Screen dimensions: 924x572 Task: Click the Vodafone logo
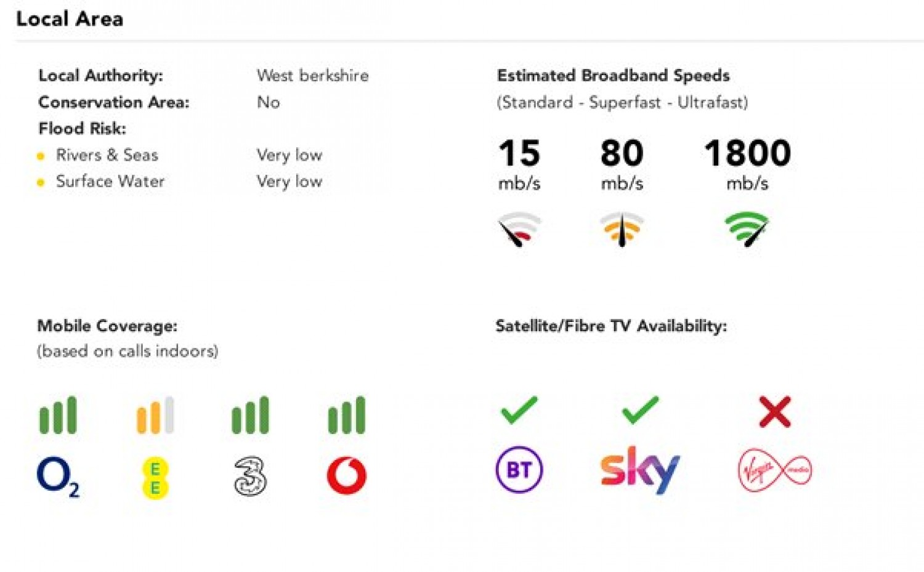click(x=347, y=475)
